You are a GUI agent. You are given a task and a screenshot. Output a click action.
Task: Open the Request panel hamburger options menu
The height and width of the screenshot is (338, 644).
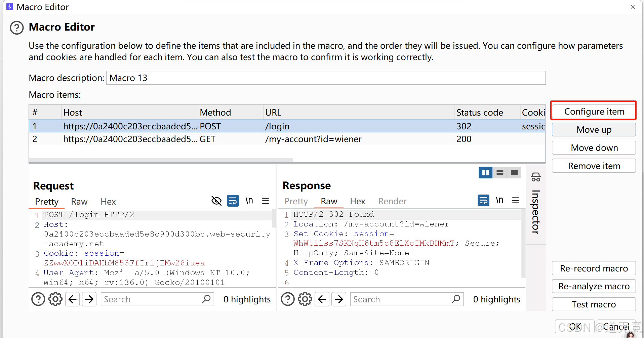266,201
